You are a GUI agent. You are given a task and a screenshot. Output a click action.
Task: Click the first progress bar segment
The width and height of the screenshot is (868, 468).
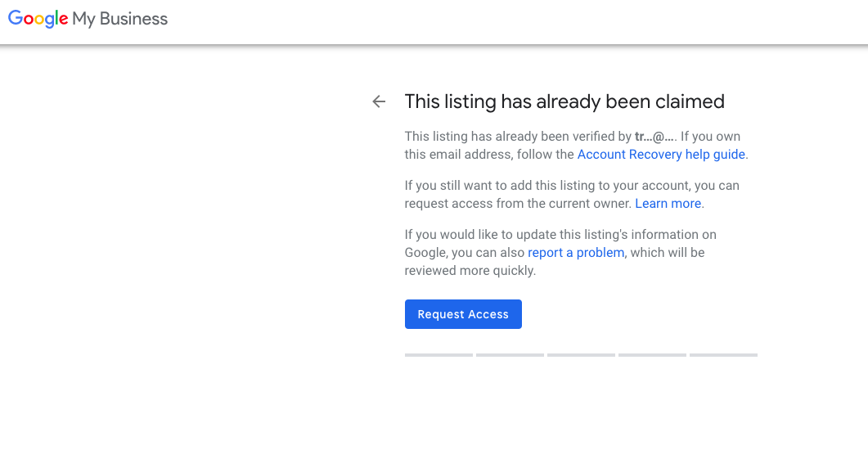click(x=438, y=355)
